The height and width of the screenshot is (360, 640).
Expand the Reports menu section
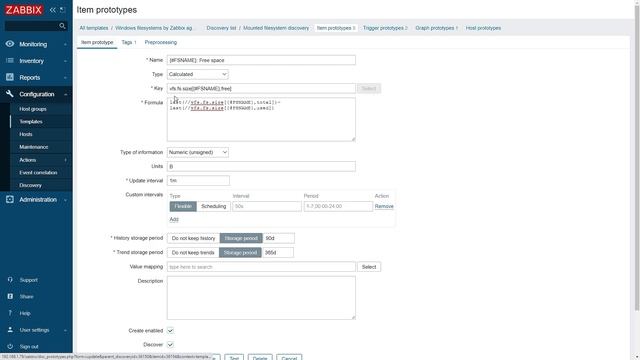coord(65,78)
